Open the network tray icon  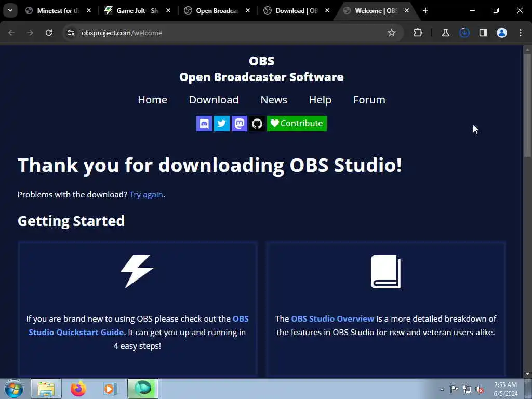click(x=467, y=389)
